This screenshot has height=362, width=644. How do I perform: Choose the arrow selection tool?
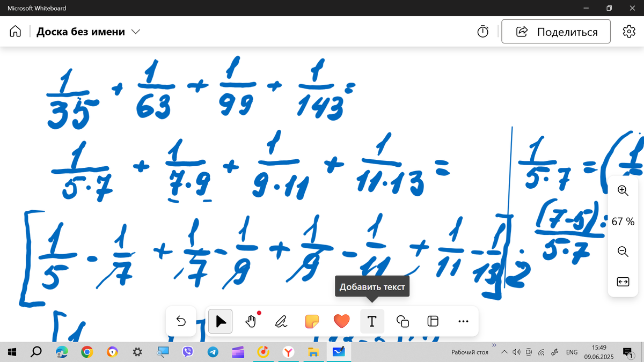point(221,321)
